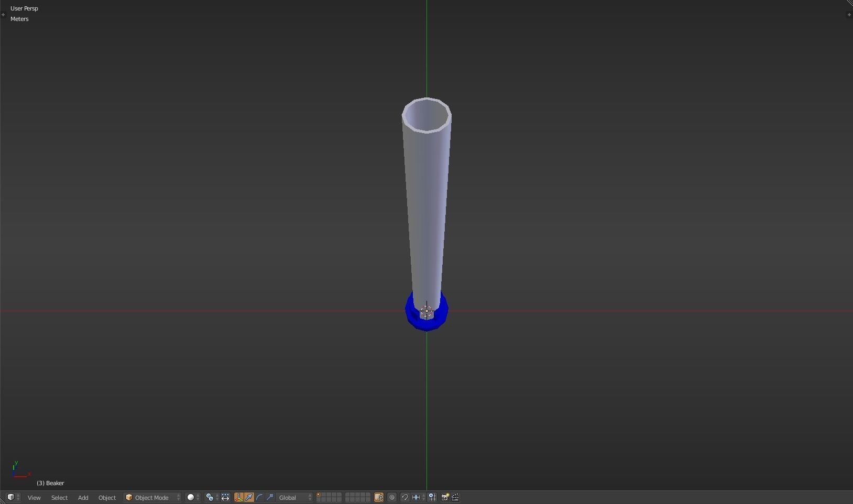This screenshot has height=504, width=853.
Task: Toggle layer 1 button with orange dot
Action: point(319,495)
